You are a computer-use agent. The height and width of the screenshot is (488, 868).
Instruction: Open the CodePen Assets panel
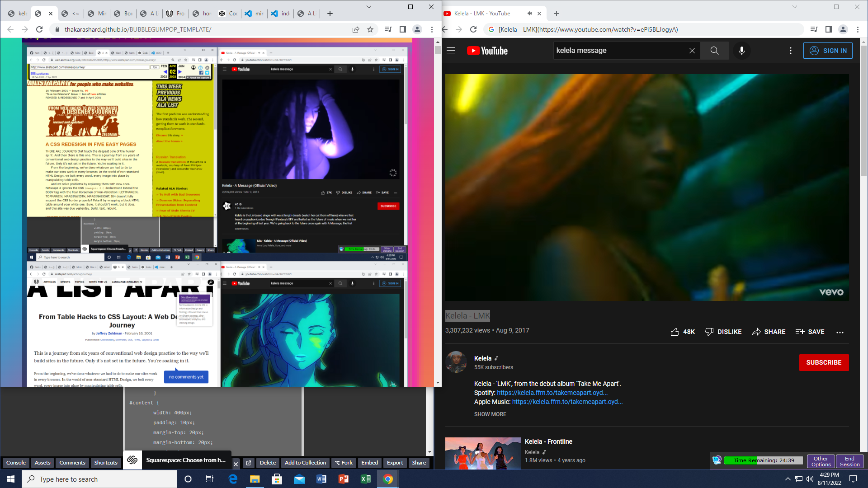pos(42,463)
